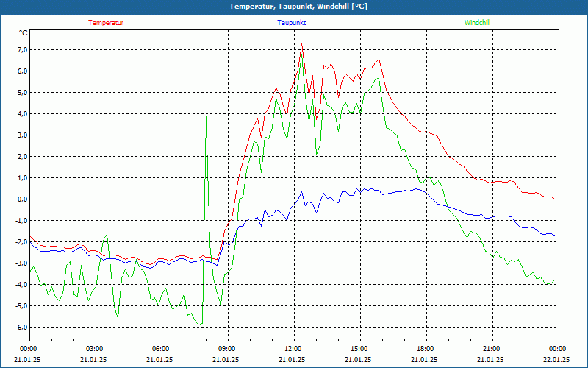Click the 3,0 y-axis value
This screenshot has height=368, width=588.
click(x=22, y=135)
